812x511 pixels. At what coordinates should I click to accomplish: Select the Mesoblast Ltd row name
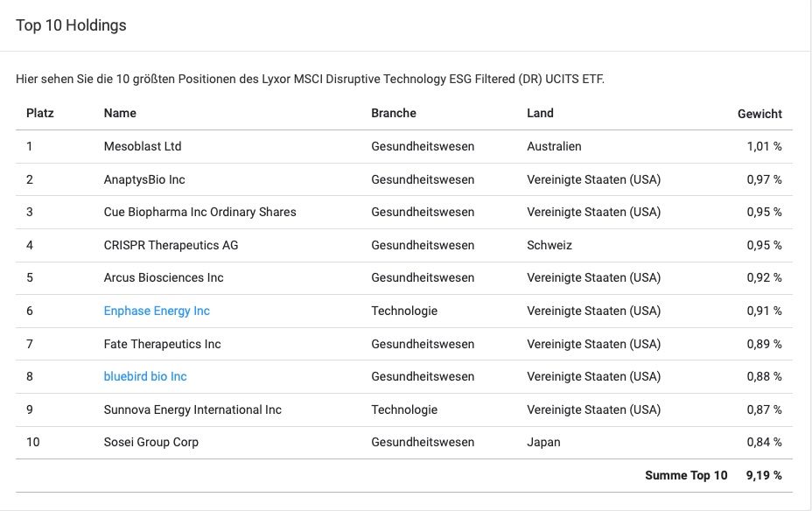(x=143, y=146)
